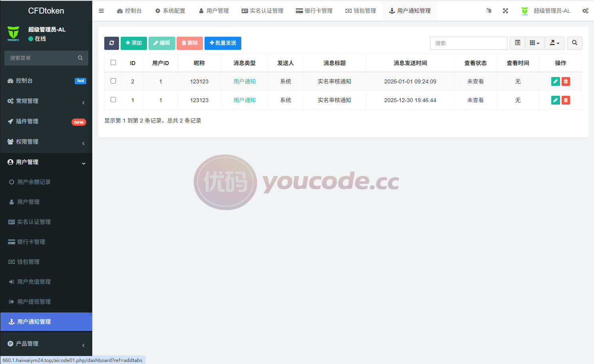Switch to the 系统配置 top tab

pyautogui.click(x=170, y=11)
